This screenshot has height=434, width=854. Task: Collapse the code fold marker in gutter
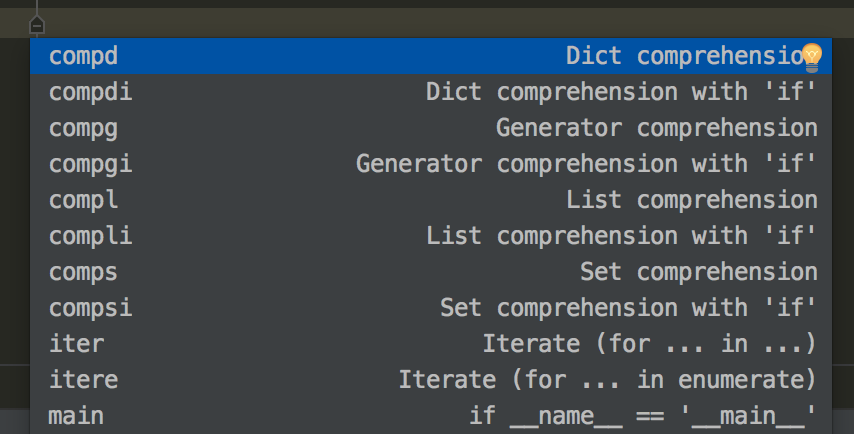[x=37, y=25]
